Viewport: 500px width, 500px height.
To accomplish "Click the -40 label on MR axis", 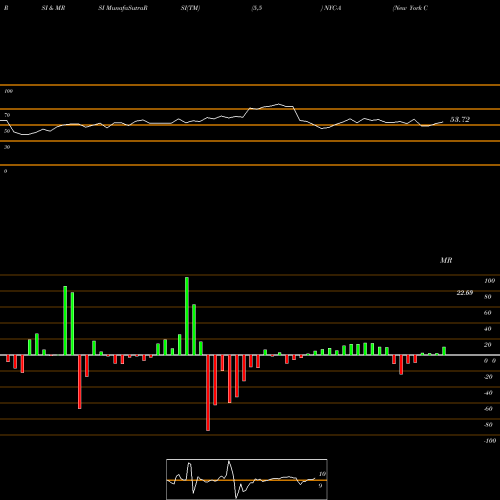I will 488,393.
